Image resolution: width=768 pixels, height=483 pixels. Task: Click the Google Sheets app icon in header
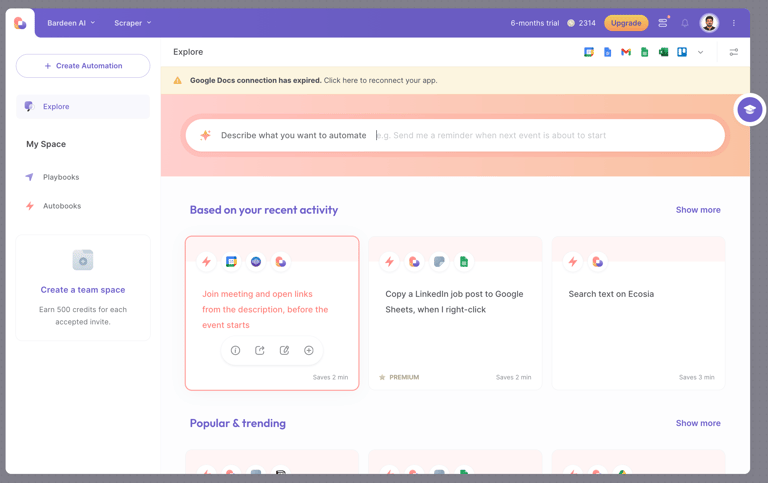[x=645, y=52]
